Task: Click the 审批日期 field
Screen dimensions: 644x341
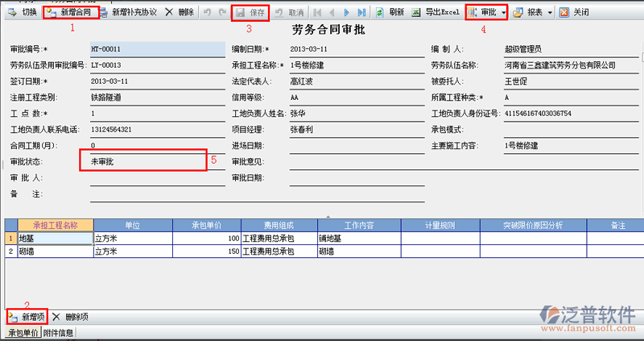Action: [357, 178]
